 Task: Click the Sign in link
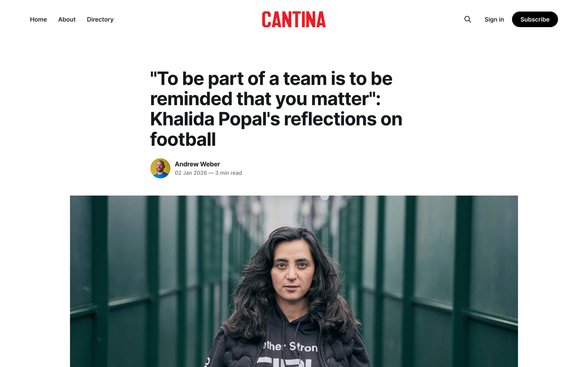click(494, 20)
